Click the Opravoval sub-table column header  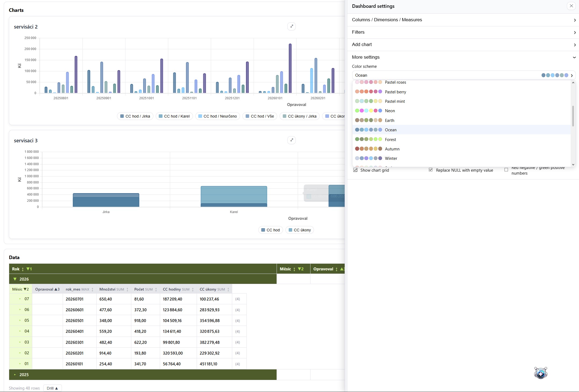coord(47,289)
